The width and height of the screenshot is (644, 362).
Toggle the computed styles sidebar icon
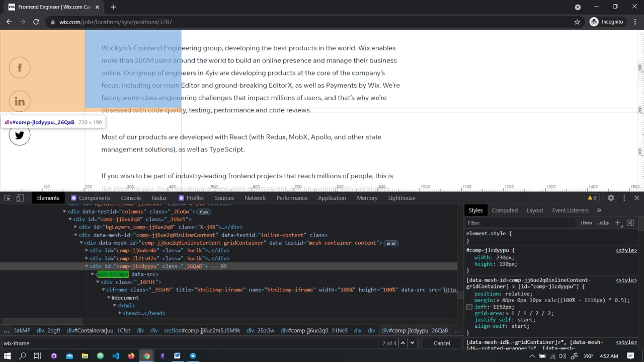[630, 223]
